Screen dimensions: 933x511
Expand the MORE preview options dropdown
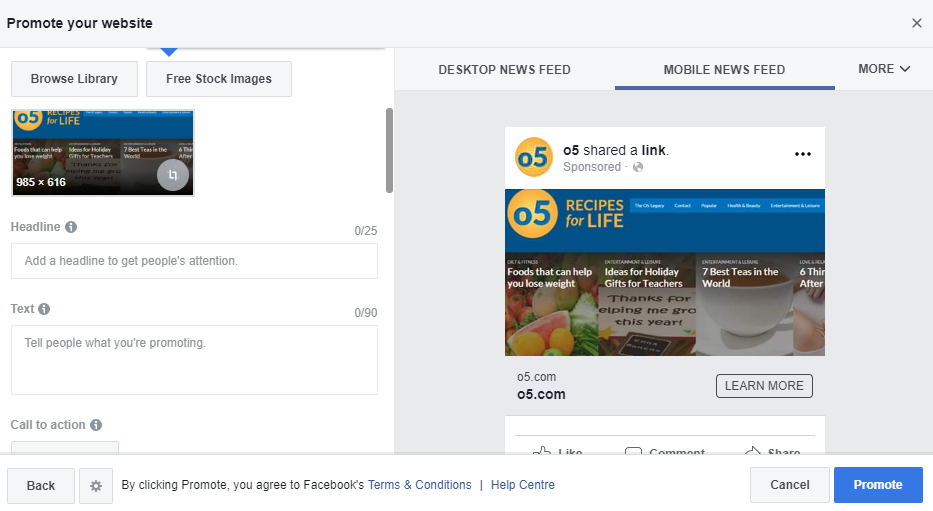coord(884,69)
